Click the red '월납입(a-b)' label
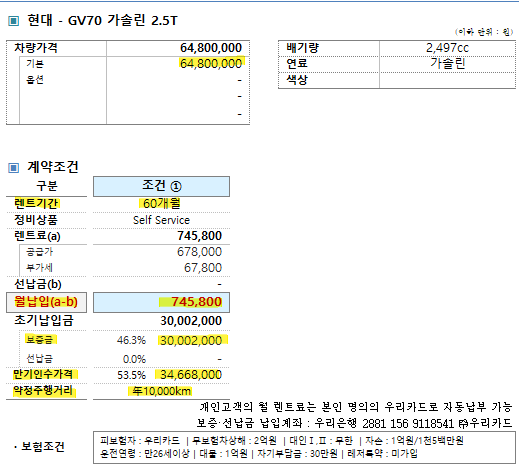520x467 pixels. coord(46,302)
